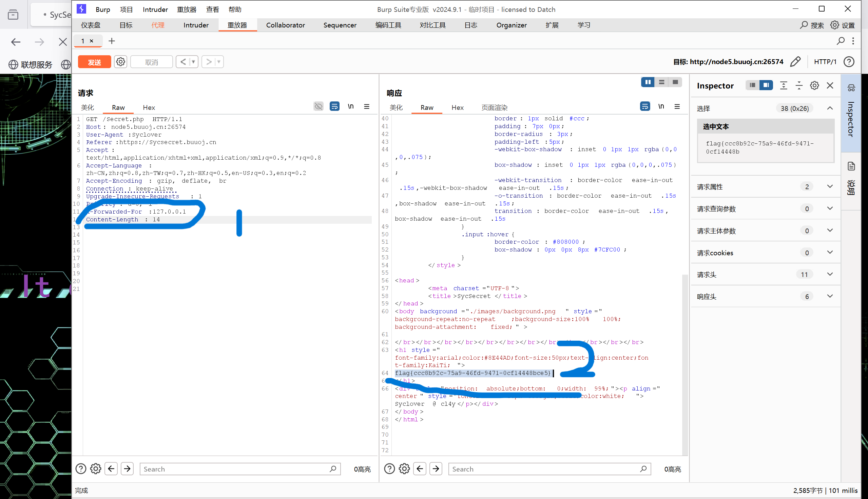Click response Search input field
Screen dimensions: 868x499
pyautogui.click(x=545, y=469)
